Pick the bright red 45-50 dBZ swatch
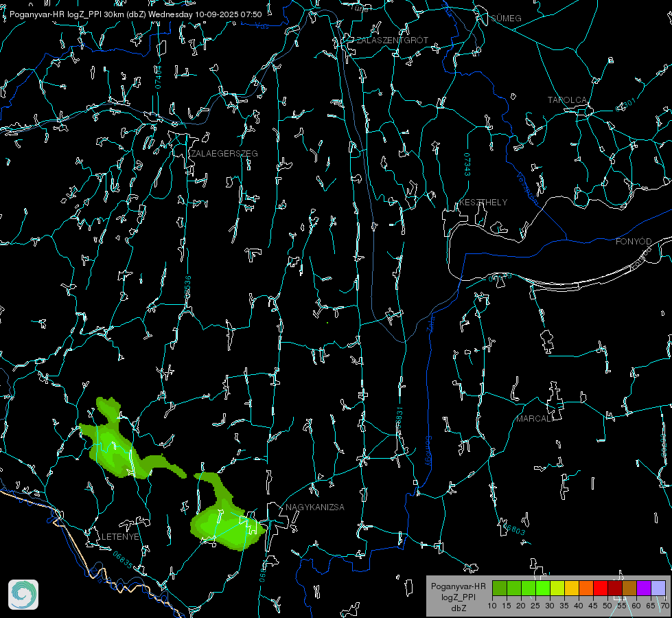The width and height of the screenshot is (672, 618). [x=601, y=588]
